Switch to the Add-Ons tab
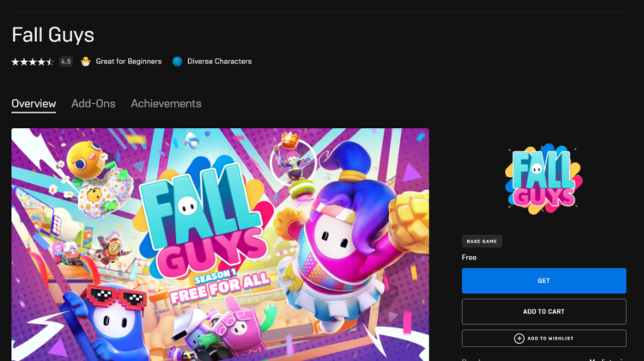The height and width of the screenshot is (361, 644). 94,104
